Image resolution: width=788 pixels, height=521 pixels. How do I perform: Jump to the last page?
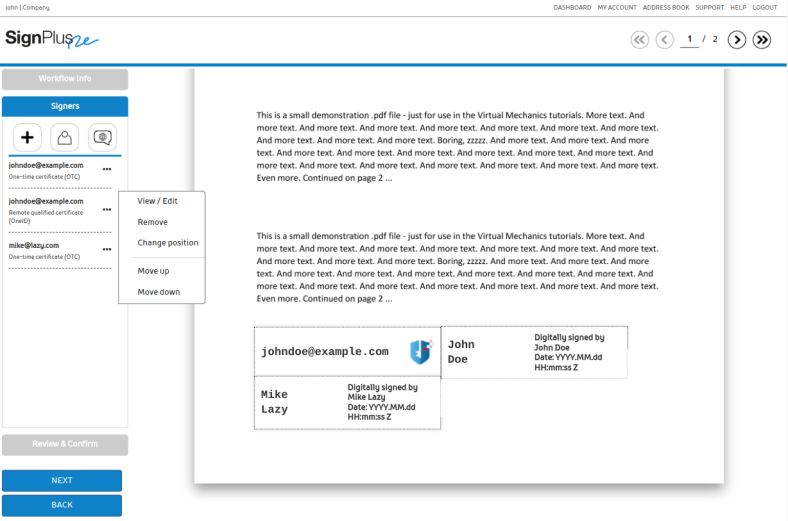(x=762, y=40)
